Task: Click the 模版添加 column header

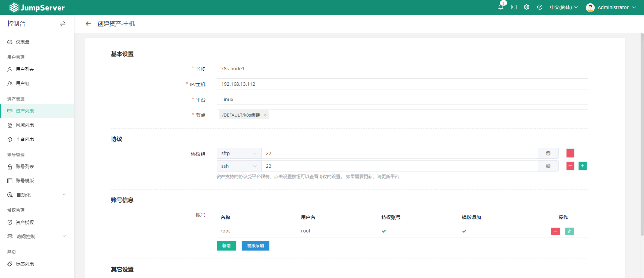Action: pyautogui.click(x=471, y=217)
